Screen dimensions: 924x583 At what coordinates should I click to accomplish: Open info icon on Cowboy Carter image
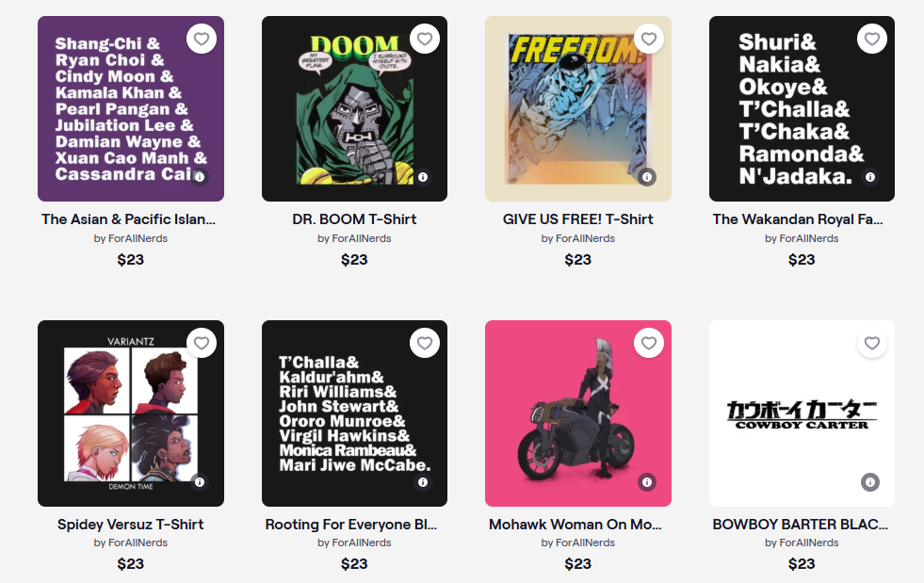(x=870, y=481)
